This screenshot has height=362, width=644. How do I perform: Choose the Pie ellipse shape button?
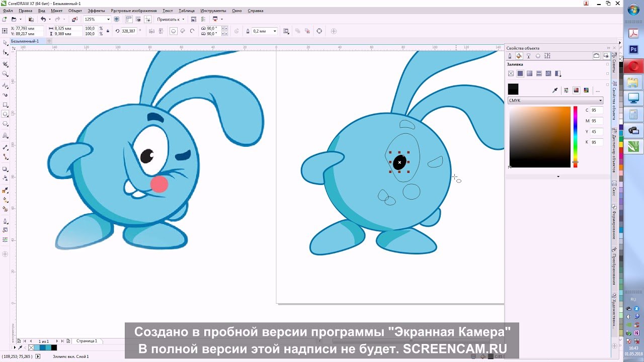click(x=183, y=31)
